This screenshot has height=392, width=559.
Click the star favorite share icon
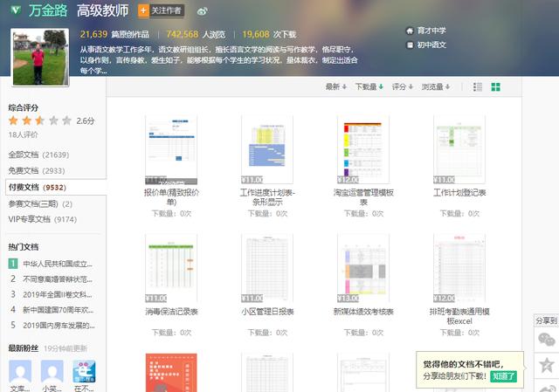coord(547,365)
